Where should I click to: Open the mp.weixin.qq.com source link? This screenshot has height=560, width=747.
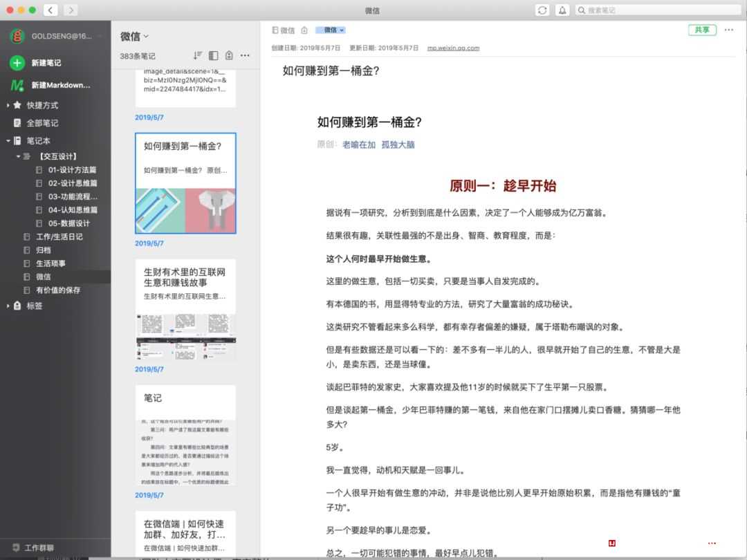[453, 48]
